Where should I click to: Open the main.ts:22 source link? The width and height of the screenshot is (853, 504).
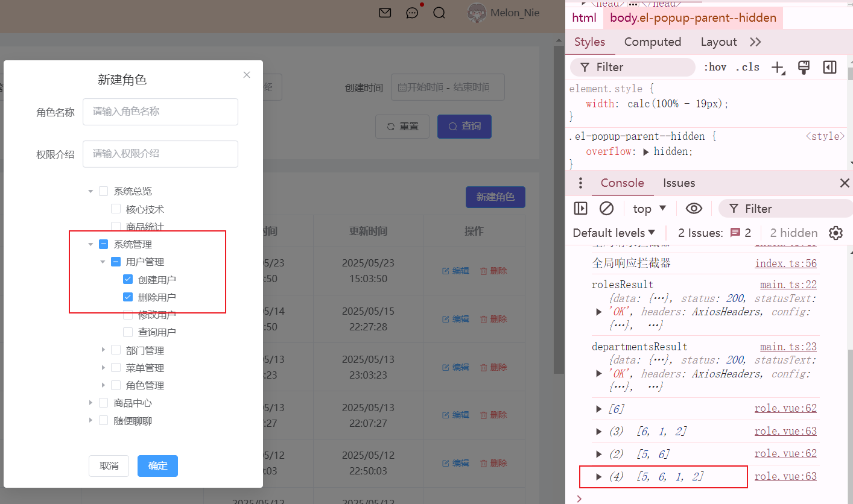click(788, 285)
